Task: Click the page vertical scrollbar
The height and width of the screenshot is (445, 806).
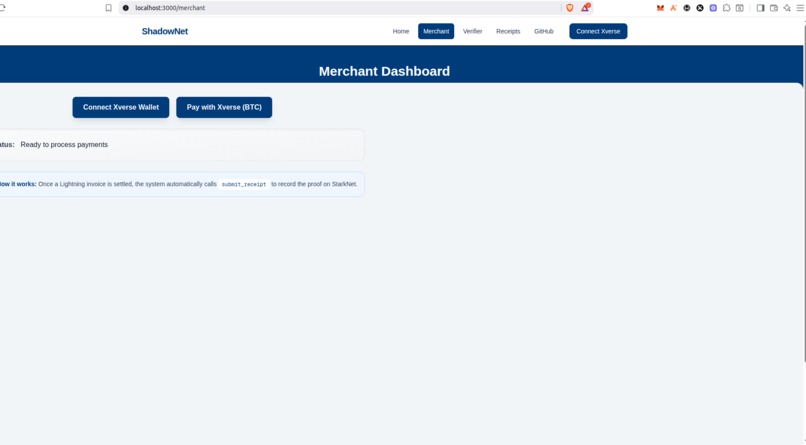Action: tap(803, 193)
